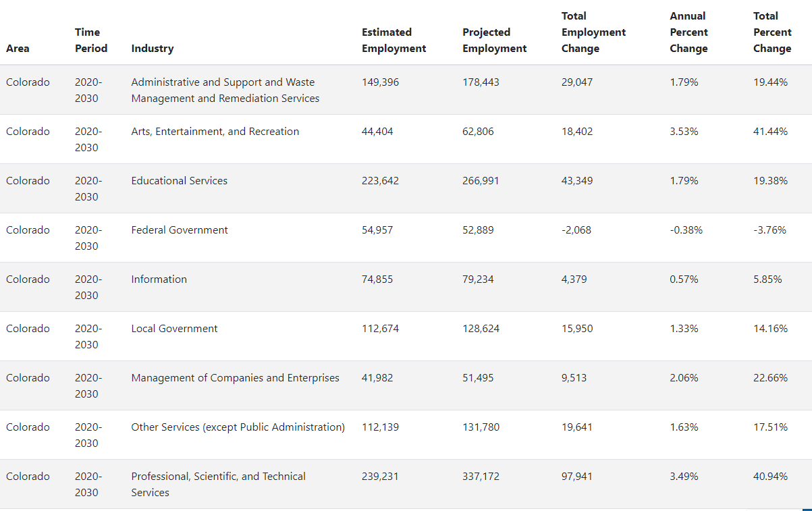Select annual percent change -0.38%
This screenshot has width=812, height=511.
coord(686,230)
